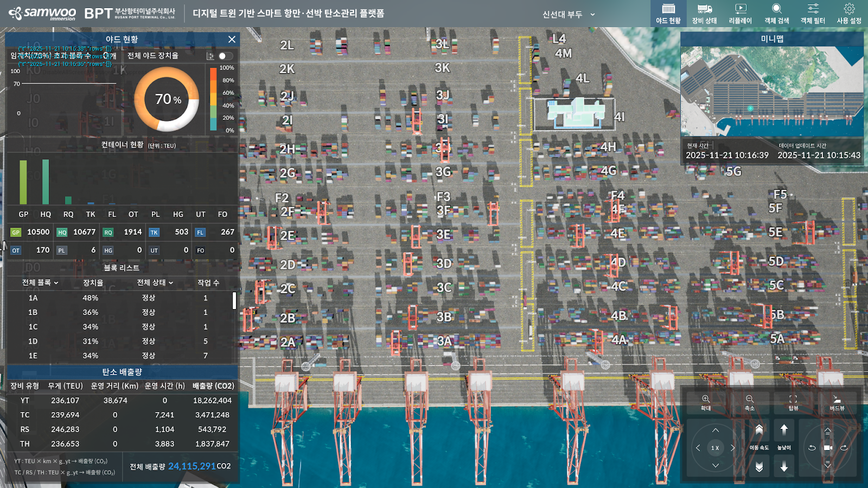This screenshot has height=488, width=868.
Task: Close the 야드 현황 panel
Action: click(232, 39)
